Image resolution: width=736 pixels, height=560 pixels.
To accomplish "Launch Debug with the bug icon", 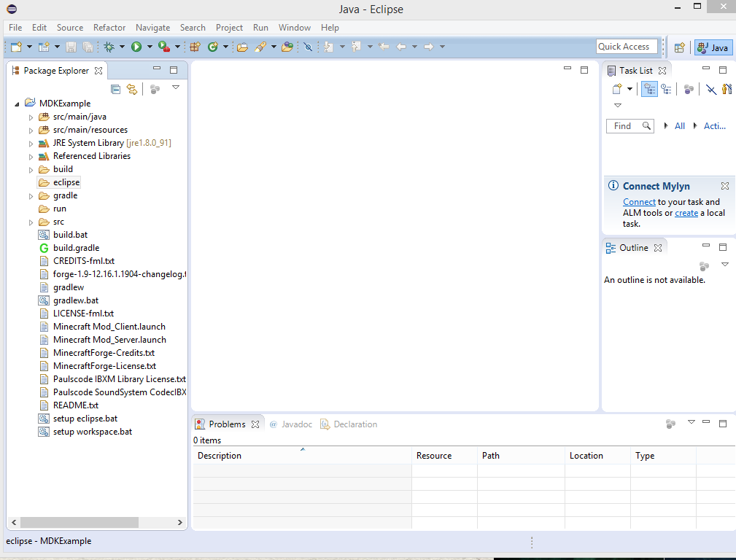I will (x=109, y=47).
